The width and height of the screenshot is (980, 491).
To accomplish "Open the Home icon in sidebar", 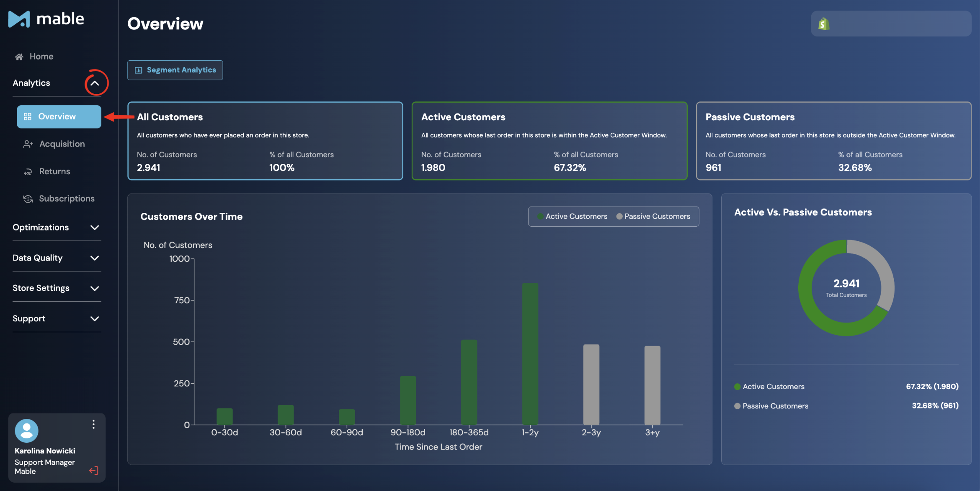I will (x=19, y=57).
